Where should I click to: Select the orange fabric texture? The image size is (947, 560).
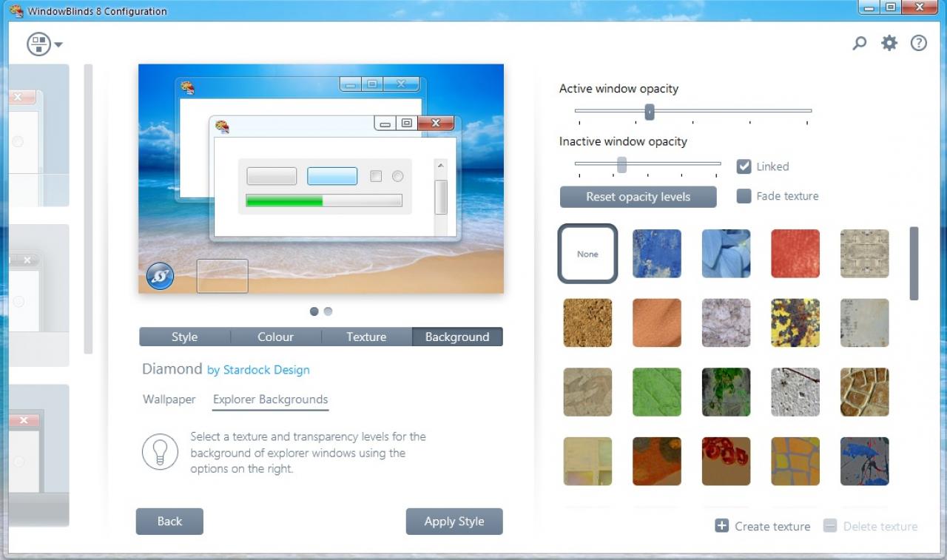657,323
